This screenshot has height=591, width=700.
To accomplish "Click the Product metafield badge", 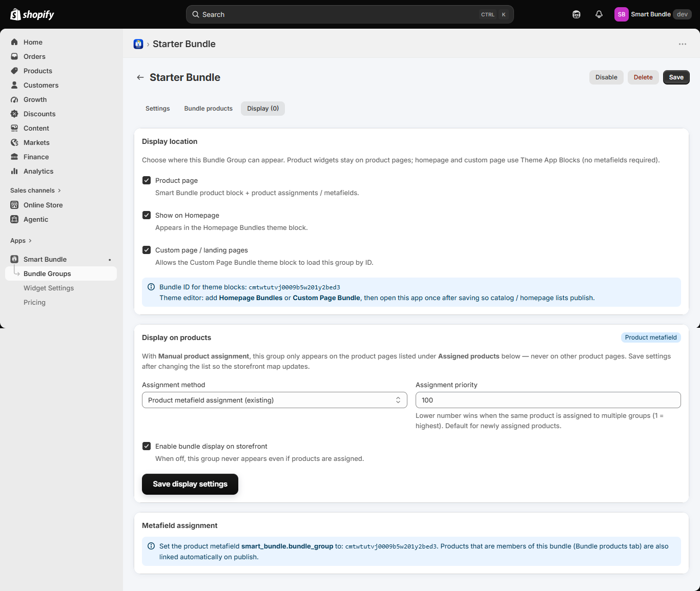I will tap(651, 337).
